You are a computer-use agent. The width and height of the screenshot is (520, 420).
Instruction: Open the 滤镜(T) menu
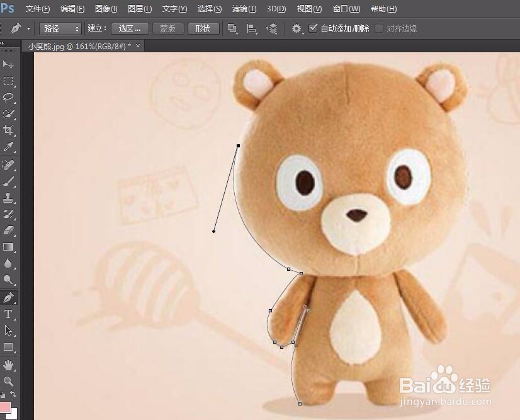click(x=244, y=9)
